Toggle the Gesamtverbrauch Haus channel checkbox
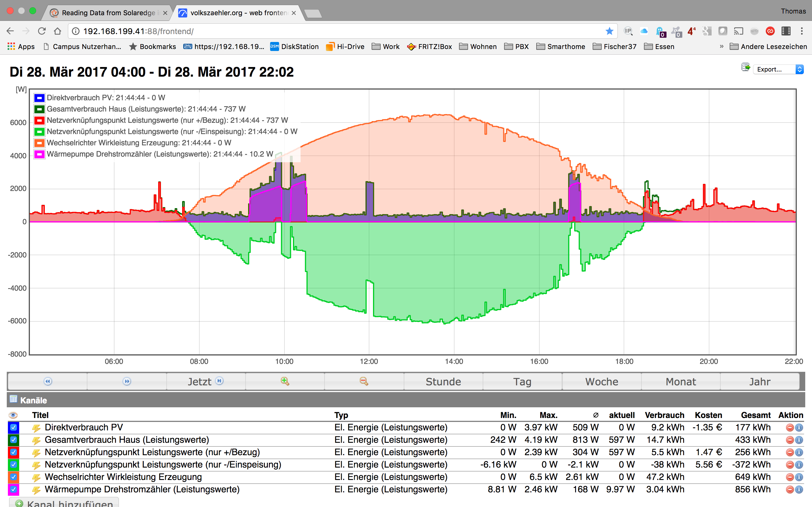812x507 pixels. [x=14, y=440]
